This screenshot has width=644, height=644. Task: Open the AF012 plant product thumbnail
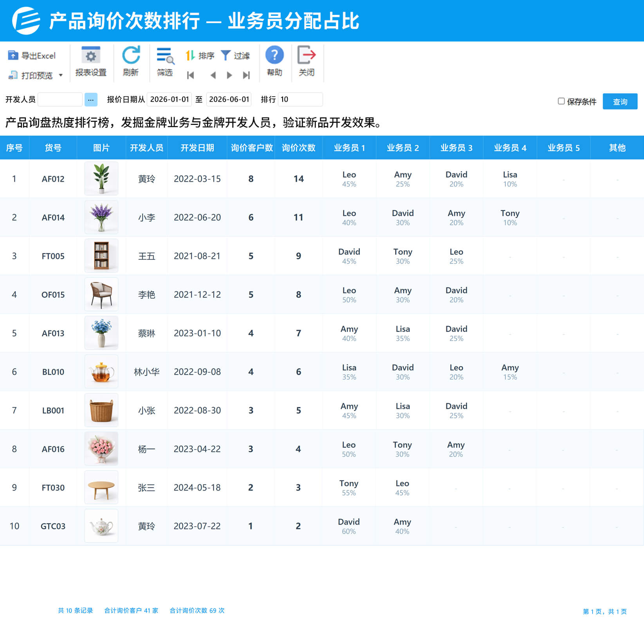[101, 179]
